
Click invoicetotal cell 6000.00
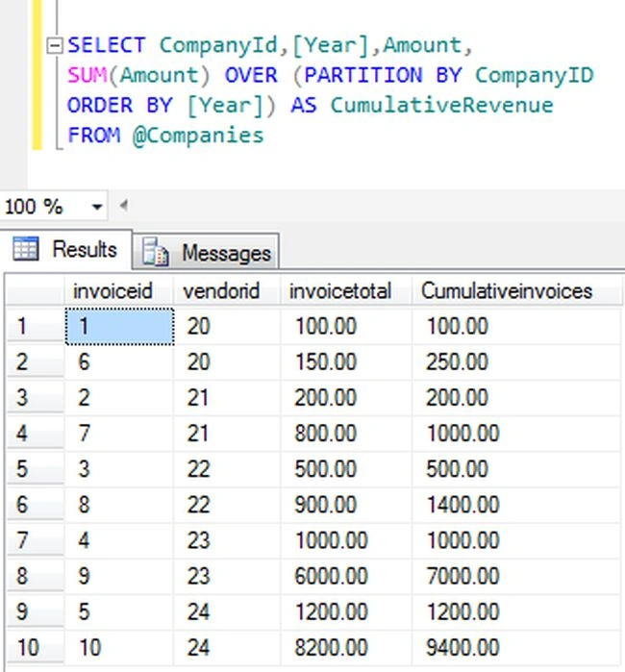coord(346,576)
